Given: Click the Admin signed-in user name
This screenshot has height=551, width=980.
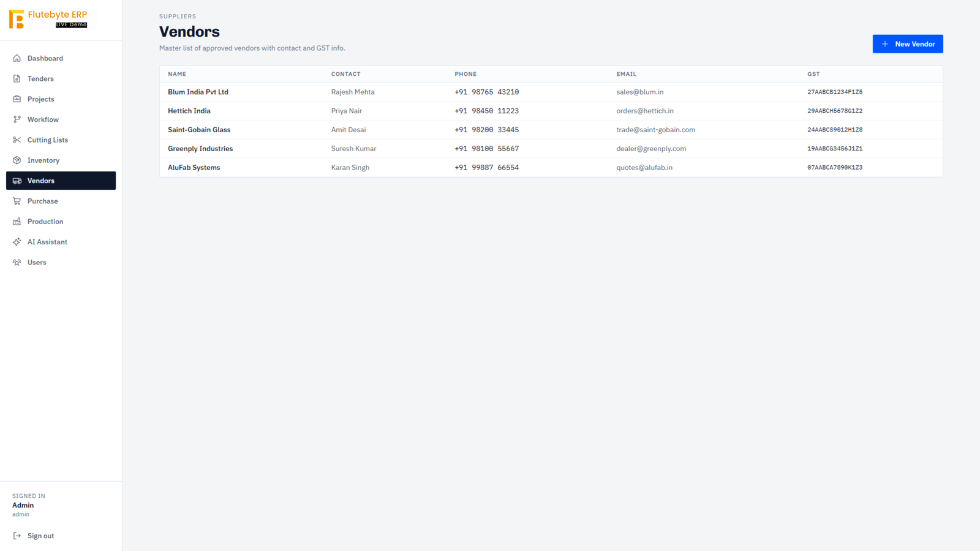Looking at the screenshot, I should click(x=23, y=505).
